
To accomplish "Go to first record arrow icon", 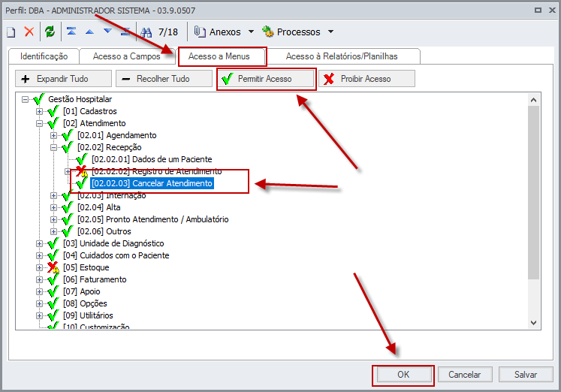I will click(71, 32).
